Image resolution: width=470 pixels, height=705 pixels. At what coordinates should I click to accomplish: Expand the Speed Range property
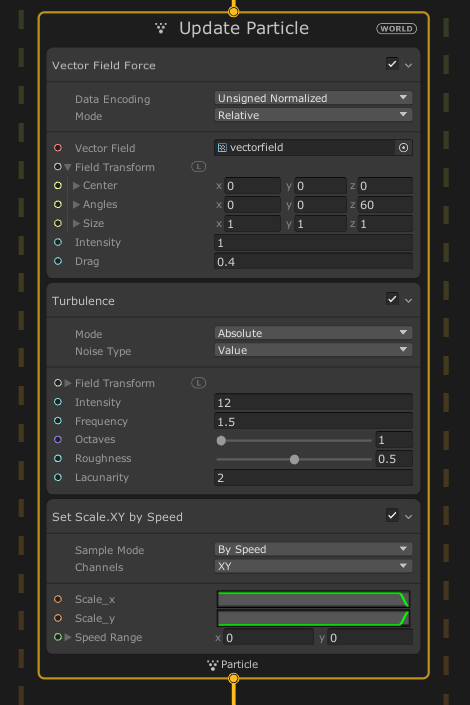[68, 637]
